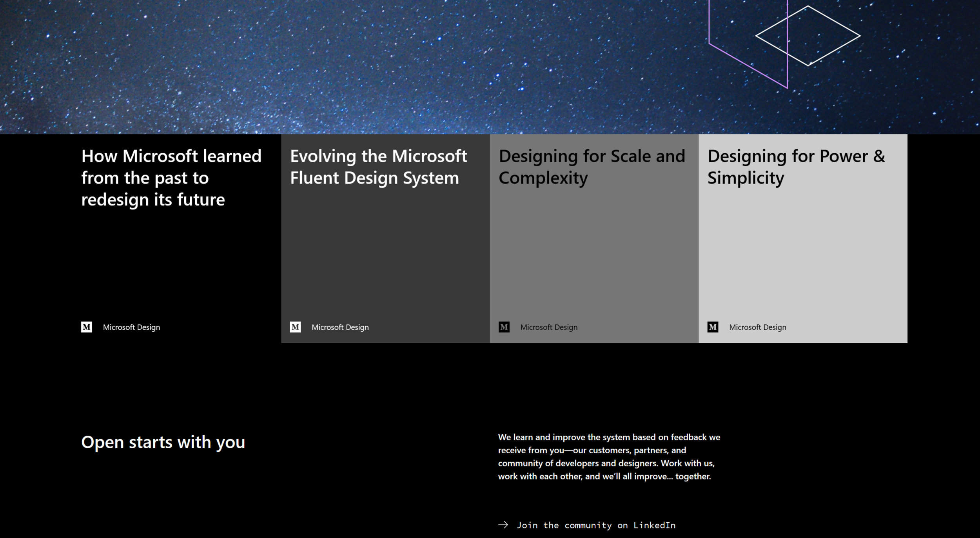Click Medium icon on 'Evolving the Microsoft' card
This screenshot has height=538, width=980.
(295, 327)
